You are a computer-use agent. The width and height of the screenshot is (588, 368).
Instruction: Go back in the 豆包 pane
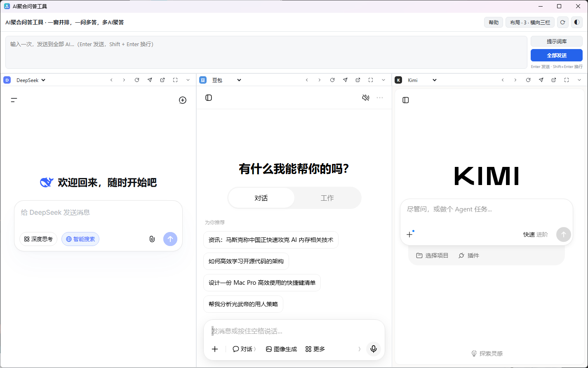coord(307,80)
